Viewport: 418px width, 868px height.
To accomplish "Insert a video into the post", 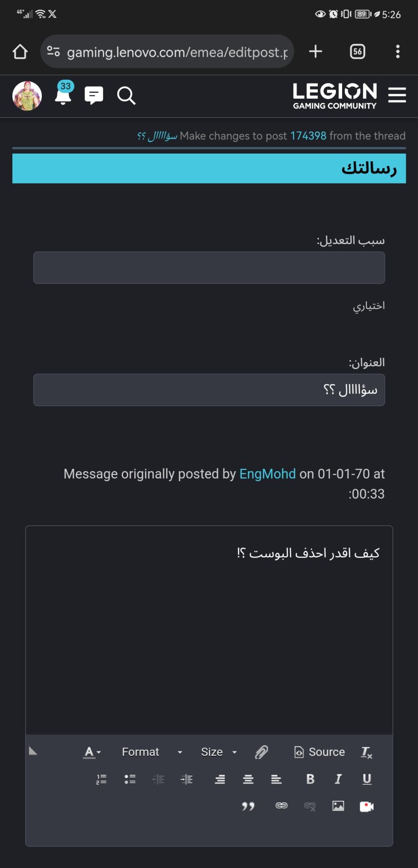I will click(366, 806).
